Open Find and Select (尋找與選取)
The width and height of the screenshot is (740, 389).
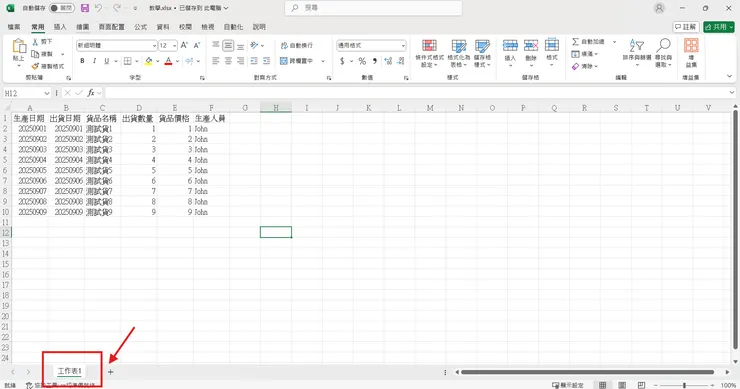664,52
